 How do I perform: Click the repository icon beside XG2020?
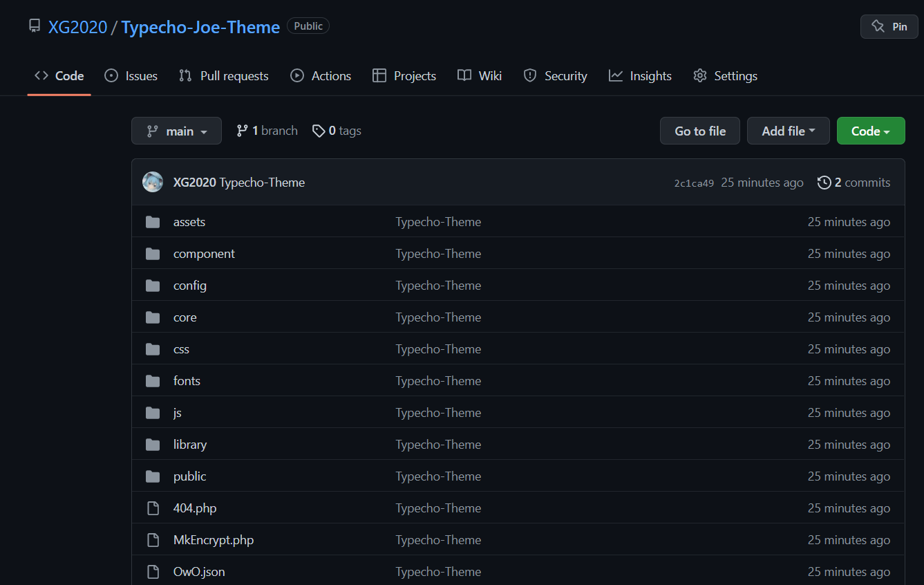coord(35,26)
